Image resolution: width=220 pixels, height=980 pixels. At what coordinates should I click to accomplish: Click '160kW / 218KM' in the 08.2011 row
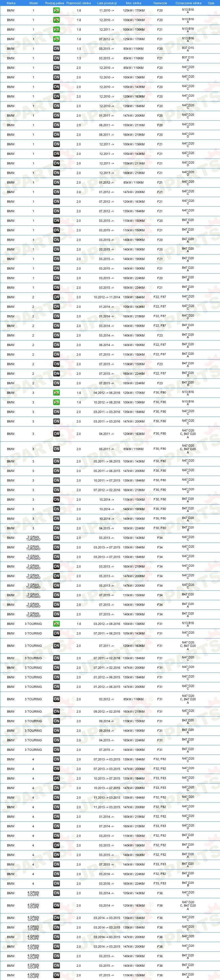pyautogui.click(x=134, y=135)
